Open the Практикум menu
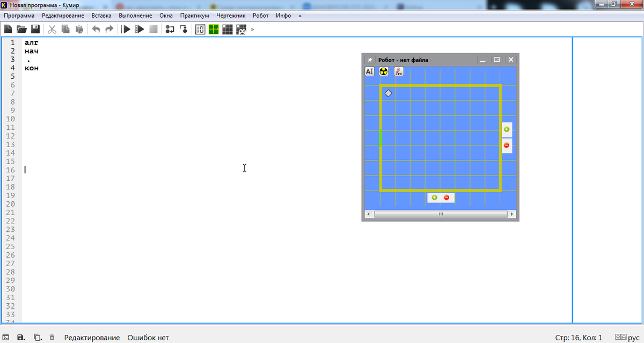The height and width of the screenshot is (343, 644). point(194,16)
